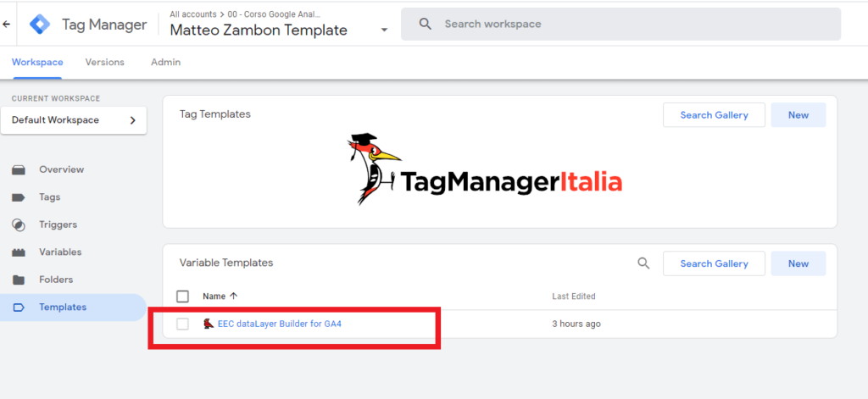Create a New tag template
Screen dimensions: 868x399
[x=798, y=115]
